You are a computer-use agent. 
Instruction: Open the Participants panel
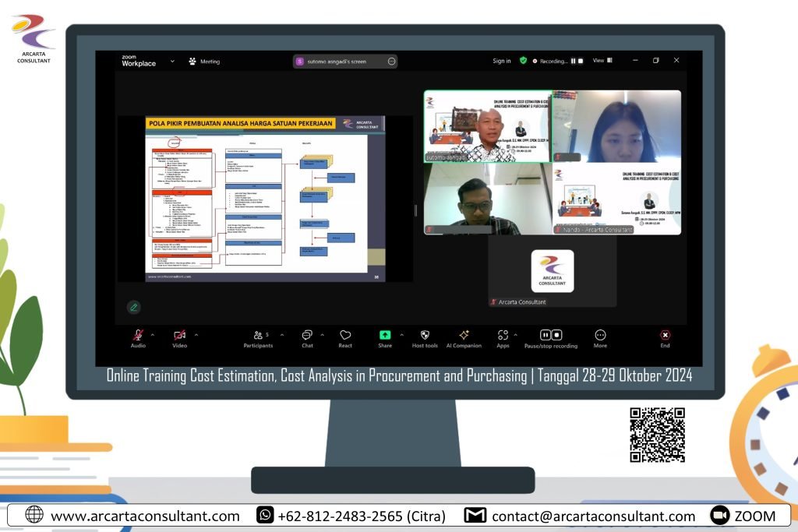(258, 335)
